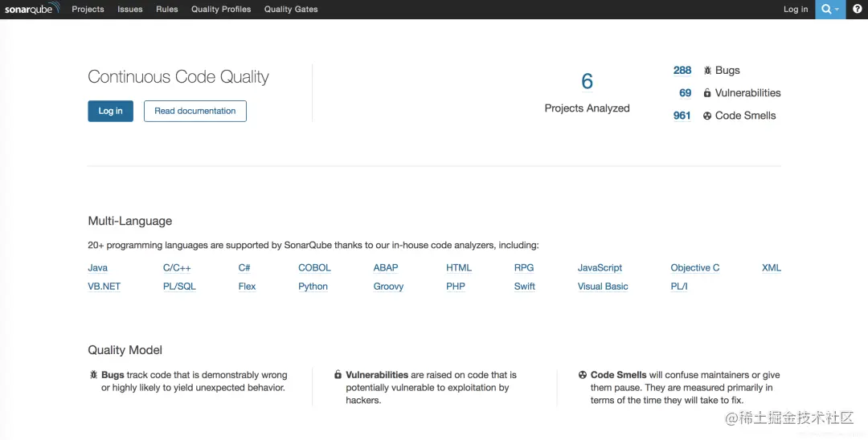Open the PL/I language link

pos(678,287)
